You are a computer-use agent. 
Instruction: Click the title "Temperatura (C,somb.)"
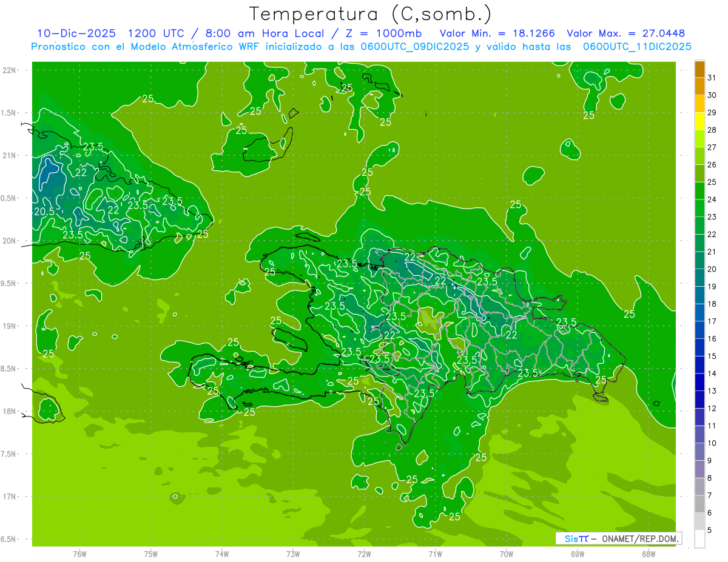click(369, 13)
